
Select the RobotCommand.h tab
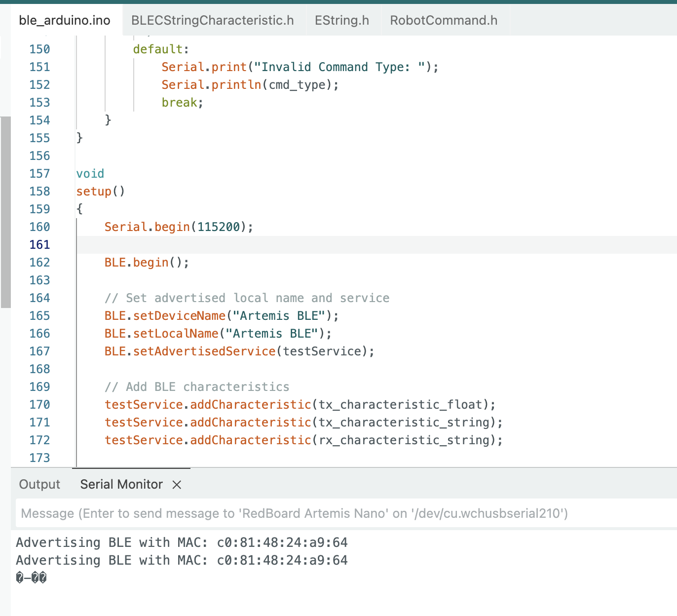444,20
